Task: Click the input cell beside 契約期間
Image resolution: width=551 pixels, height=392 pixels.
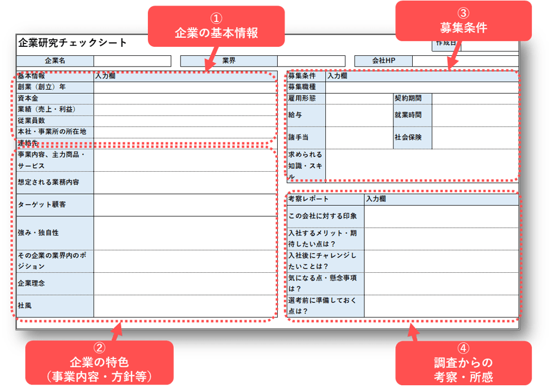Action: [475, 99]
